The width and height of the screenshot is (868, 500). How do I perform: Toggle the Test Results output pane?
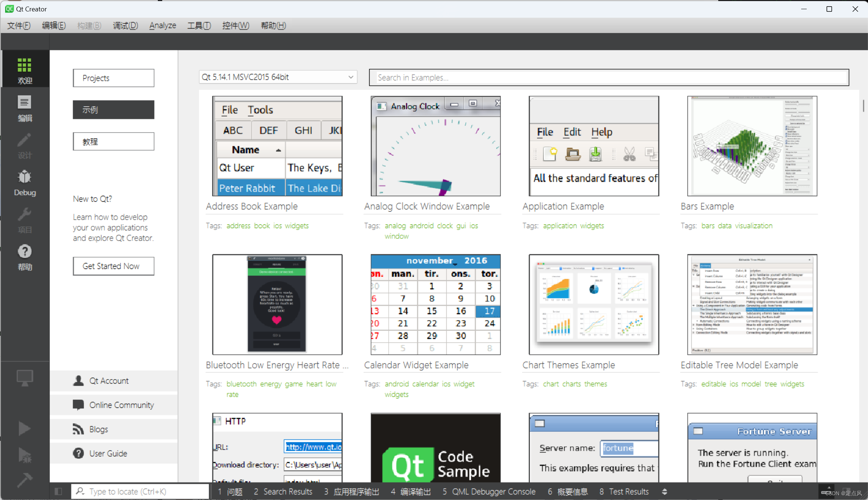(624, 492)
